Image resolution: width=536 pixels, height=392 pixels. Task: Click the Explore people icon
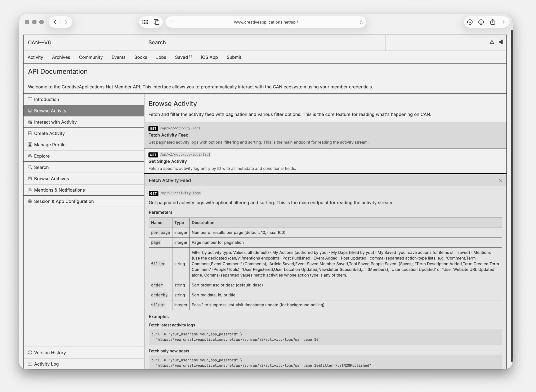pos(30,156)
